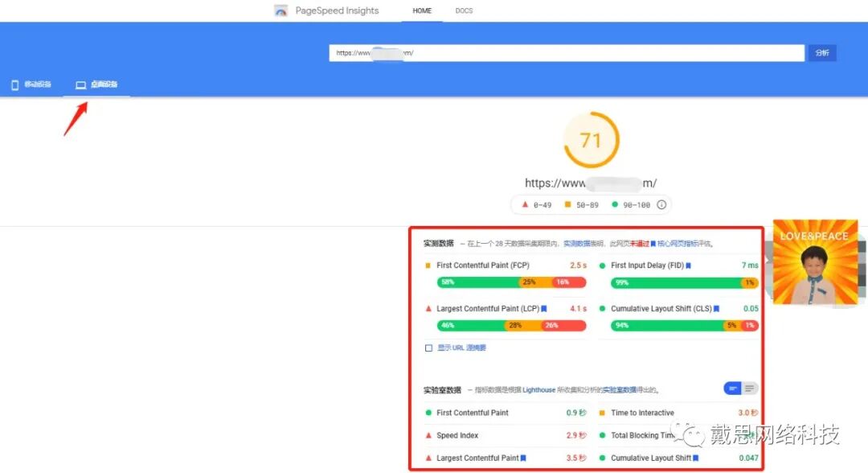
Task: Click the 3.5 秒 lab LCP value
Action: [x=575, y=458]
